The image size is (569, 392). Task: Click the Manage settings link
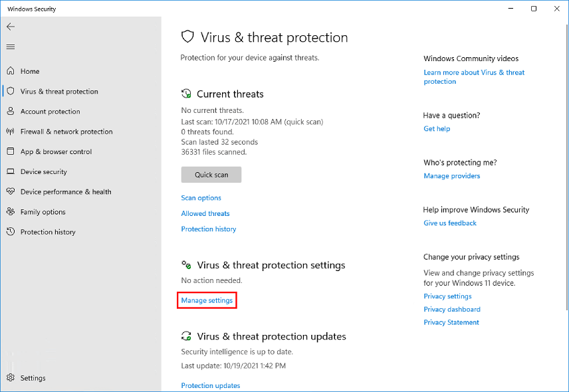(x=207, y=300)
